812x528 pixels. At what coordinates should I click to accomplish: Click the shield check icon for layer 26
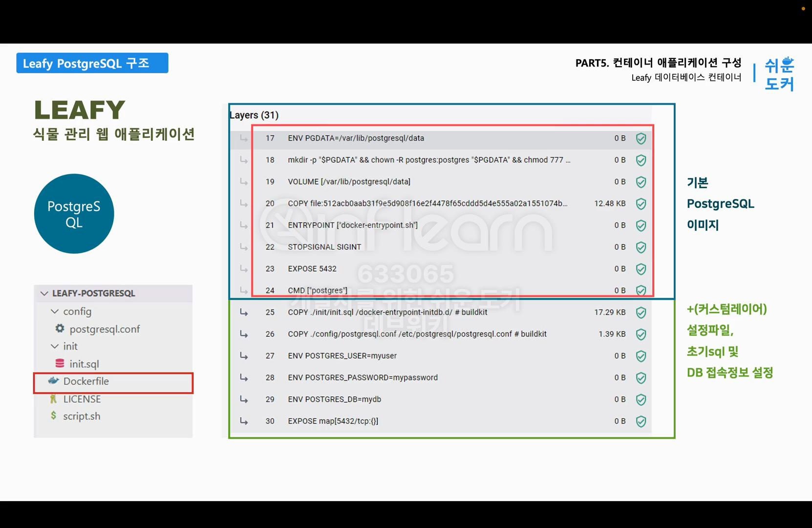pyautogui.click(x=641, y=334)
